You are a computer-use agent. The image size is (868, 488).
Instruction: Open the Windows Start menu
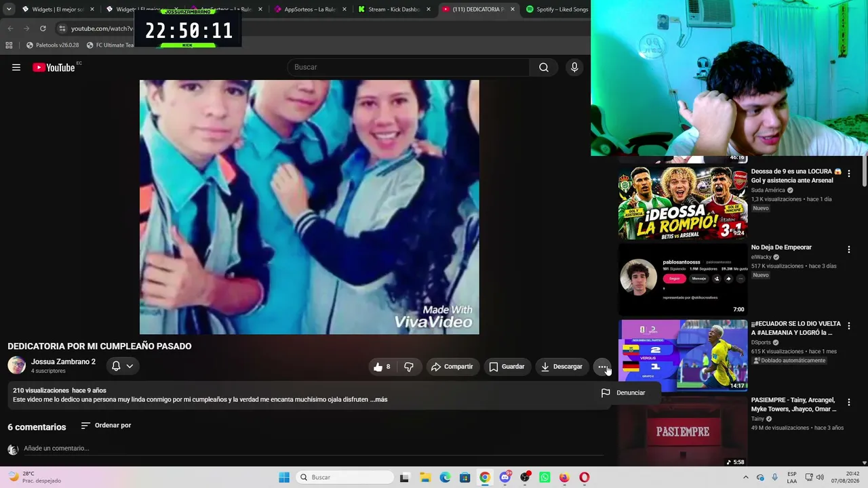pos(284,477)
